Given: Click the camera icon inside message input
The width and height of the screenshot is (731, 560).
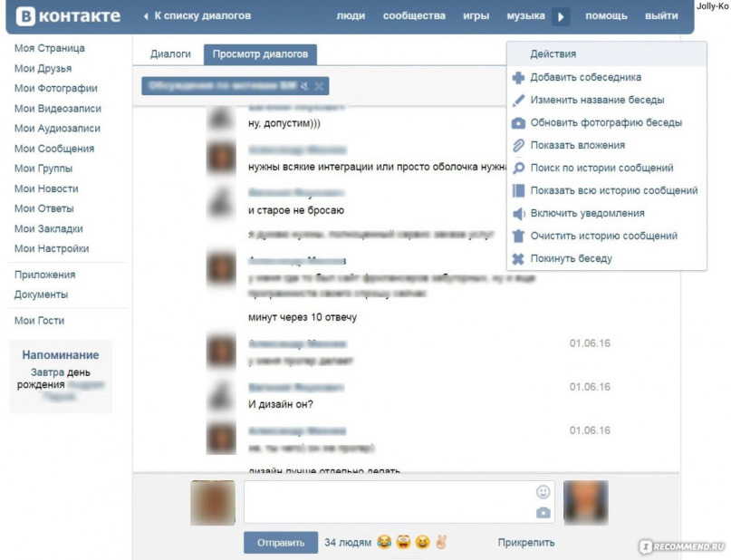Looking at the screenshot, I should (543, 513).
